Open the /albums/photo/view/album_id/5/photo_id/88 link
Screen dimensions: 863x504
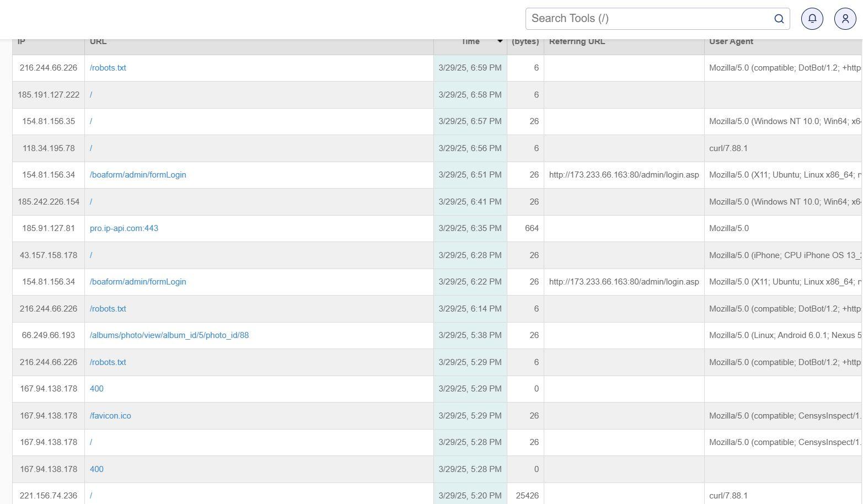point(169,335)
